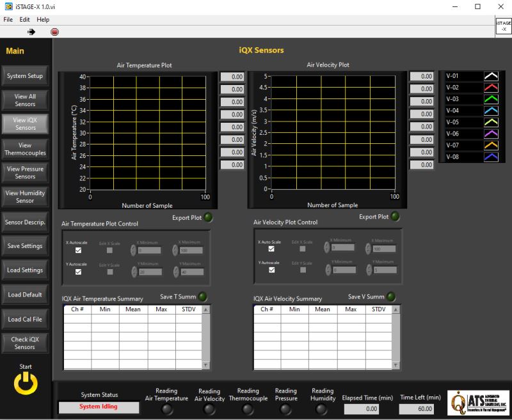
Task: Toggle Edit Y Scale in Air Temperature Plot Control
Action: point(110,272)
